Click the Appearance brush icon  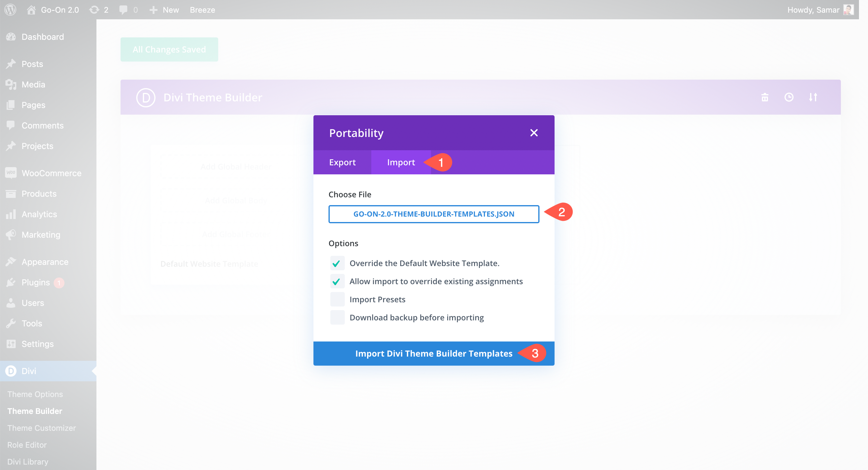pyautogui.click(x=11, y=262)
